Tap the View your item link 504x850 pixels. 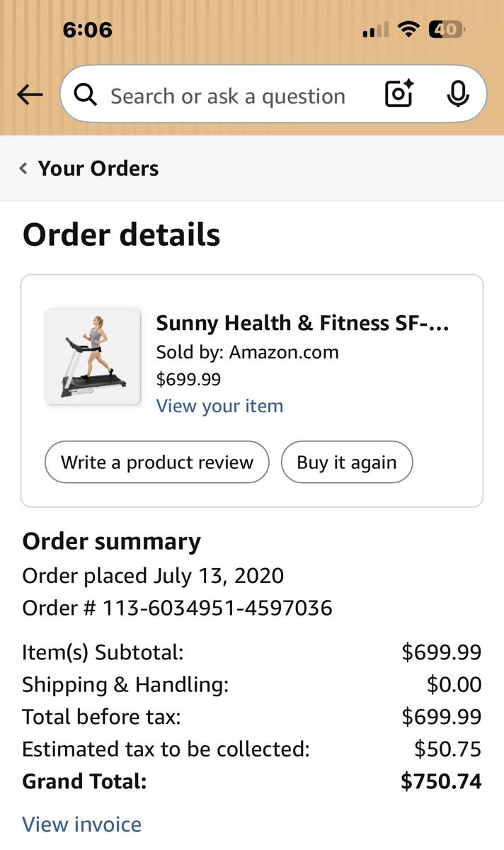tap(219, 406)
